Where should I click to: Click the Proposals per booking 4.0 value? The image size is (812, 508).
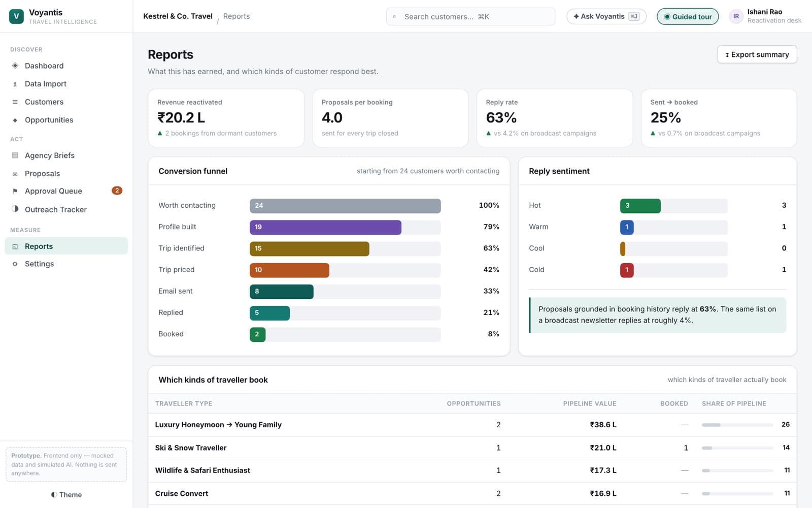[332, 117]
